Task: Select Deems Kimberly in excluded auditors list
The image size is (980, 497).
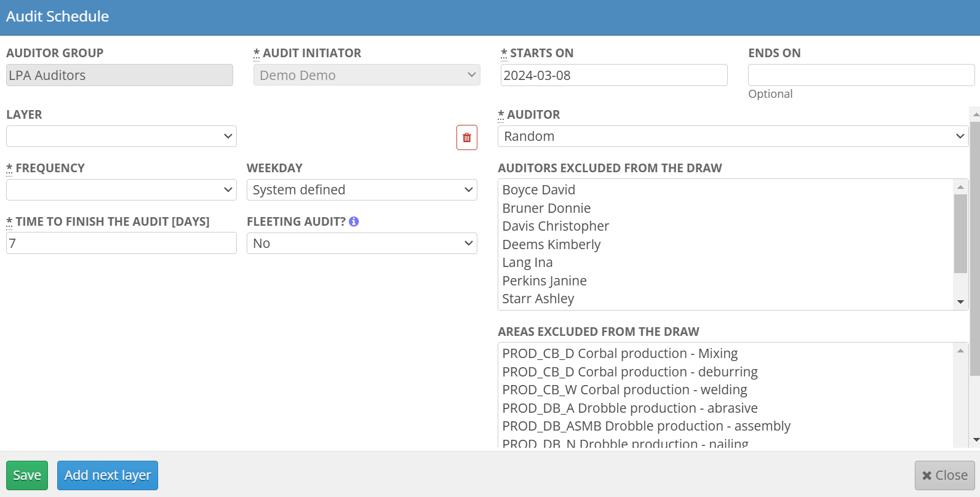Action: click(x=551, y=245)
